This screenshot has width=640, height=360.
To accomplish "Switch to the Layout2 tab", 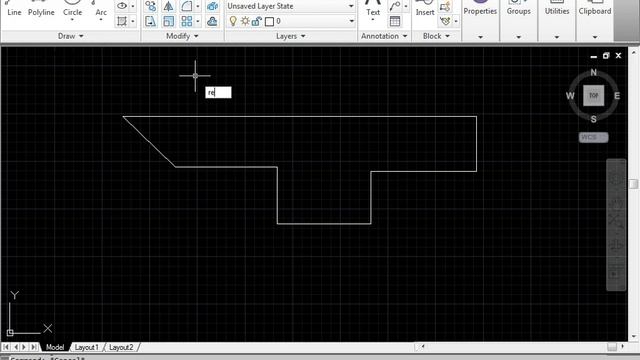I will (x=121, y=347).
